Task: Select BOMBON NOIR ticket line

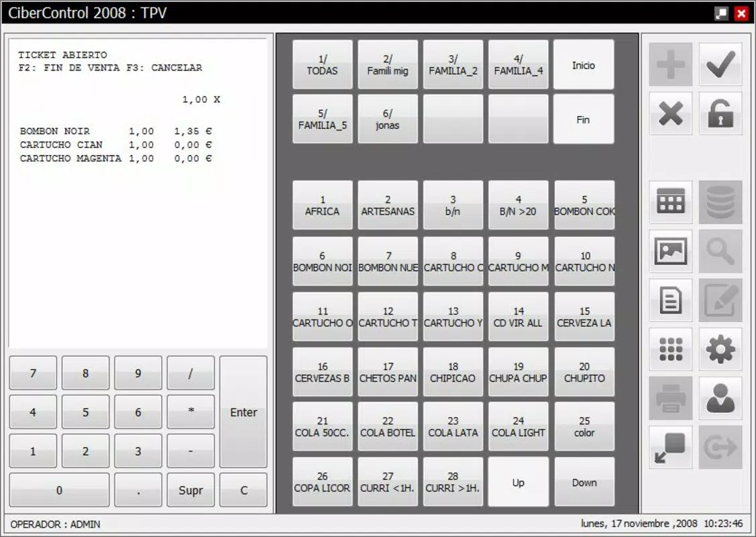Action: [x=115, y=132]
